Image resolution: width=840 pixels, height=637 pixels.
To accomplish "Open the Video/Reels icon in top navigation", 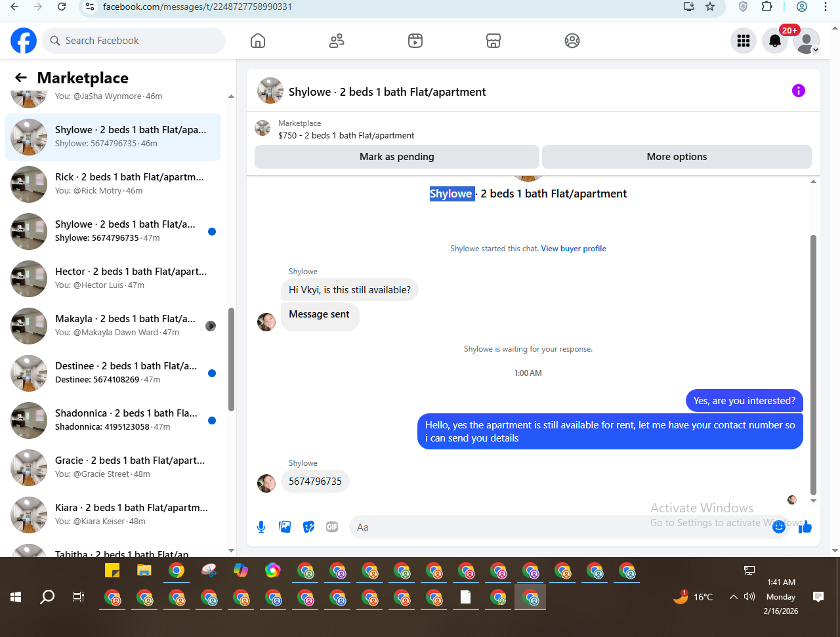I will [415, 41].
